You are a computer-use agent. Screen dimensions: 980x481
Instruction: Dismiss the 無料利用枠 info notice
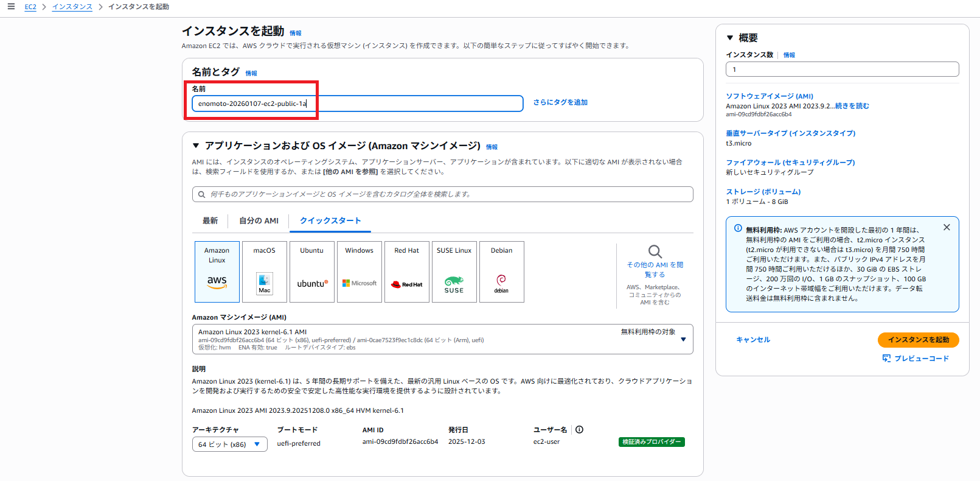coord(947,227)
